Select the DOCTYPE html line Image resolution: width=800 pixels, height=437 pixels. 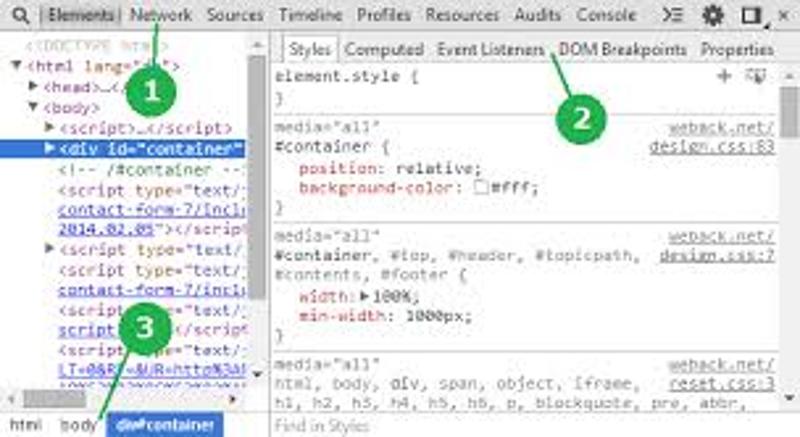point(96,45)
